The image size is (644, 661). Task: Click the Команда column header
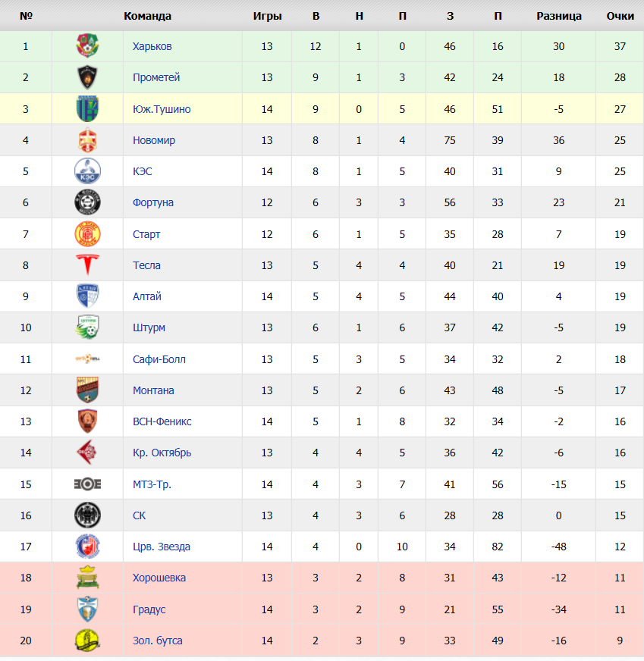point(147,16)
